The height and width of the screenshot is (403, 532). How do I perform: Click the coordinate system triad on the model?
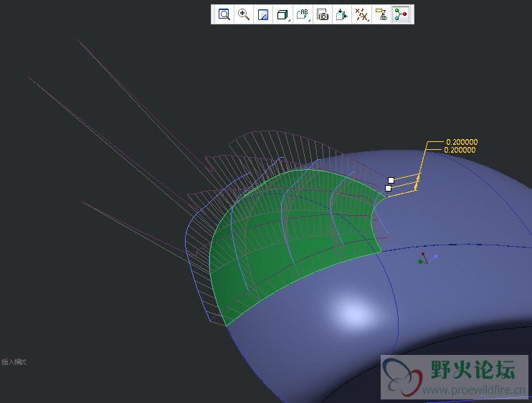click(x=427, y=258)
